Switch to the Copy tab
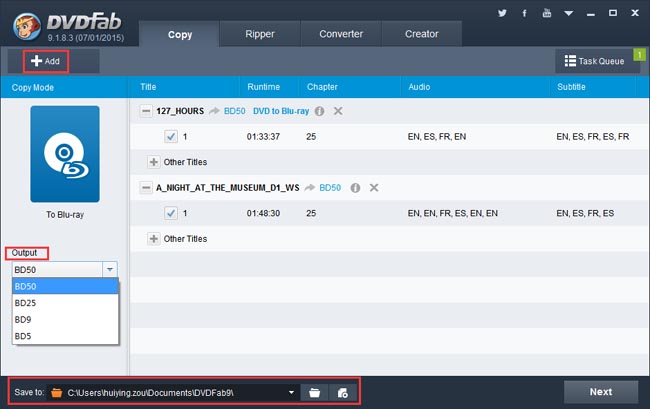Image resolution: width=650 pixels, height=409 pixels. tap(179, 34)
